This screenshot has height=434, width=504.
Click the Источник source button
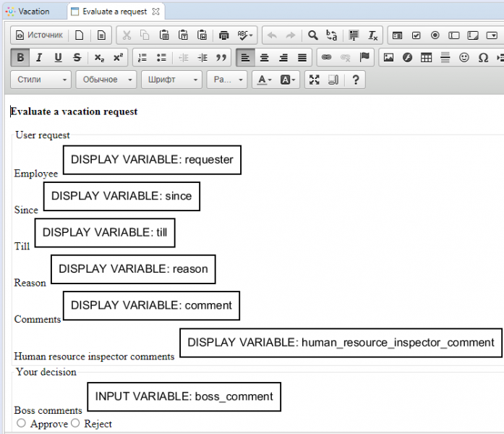click(x=39, y=35)
